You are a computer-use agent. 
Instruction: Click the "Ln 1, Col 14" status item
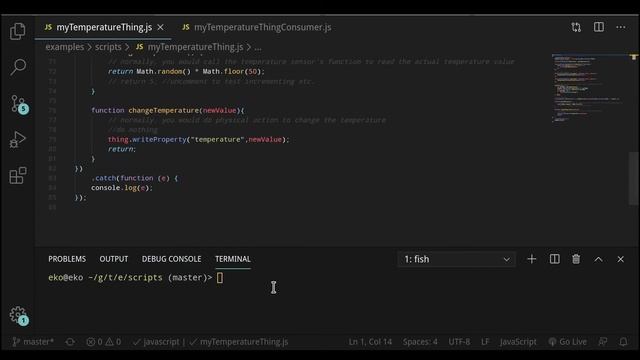tap(370, 342)
